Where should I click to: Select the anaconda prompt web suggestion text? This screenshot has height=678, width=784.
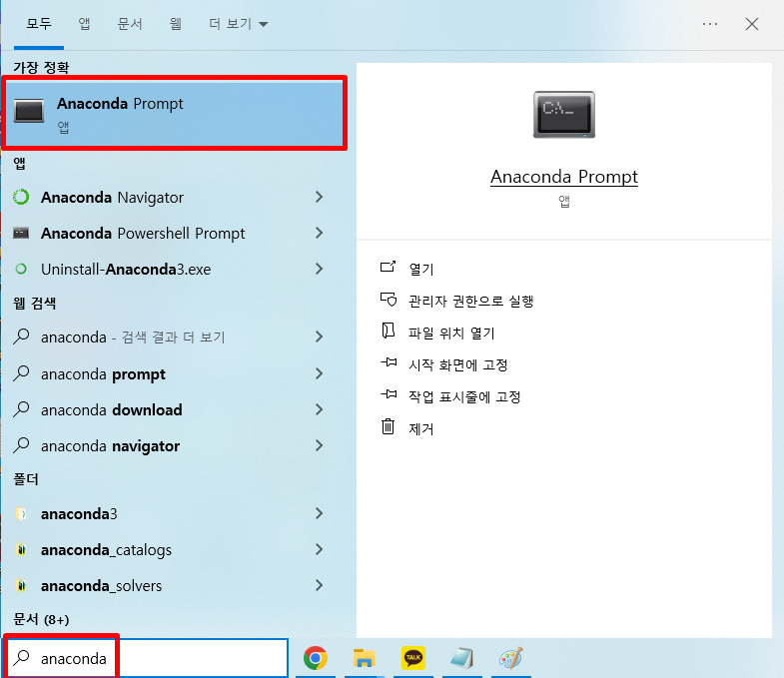coord(103,374)
